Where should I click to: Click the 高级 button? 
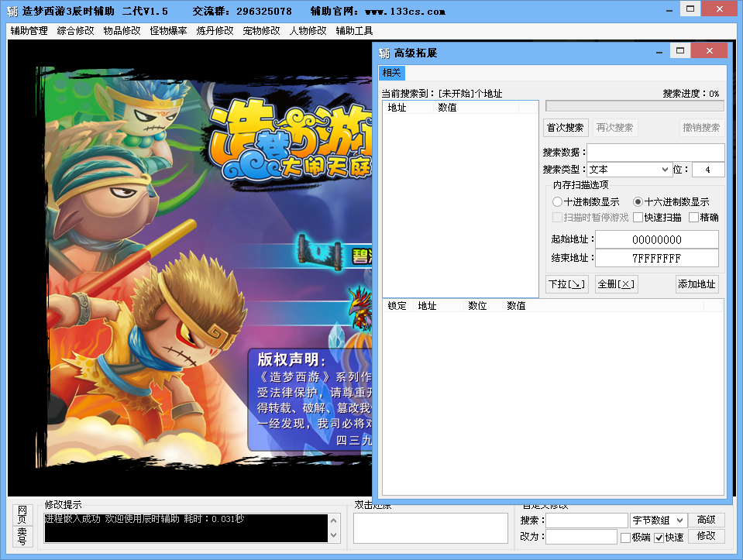707,520
